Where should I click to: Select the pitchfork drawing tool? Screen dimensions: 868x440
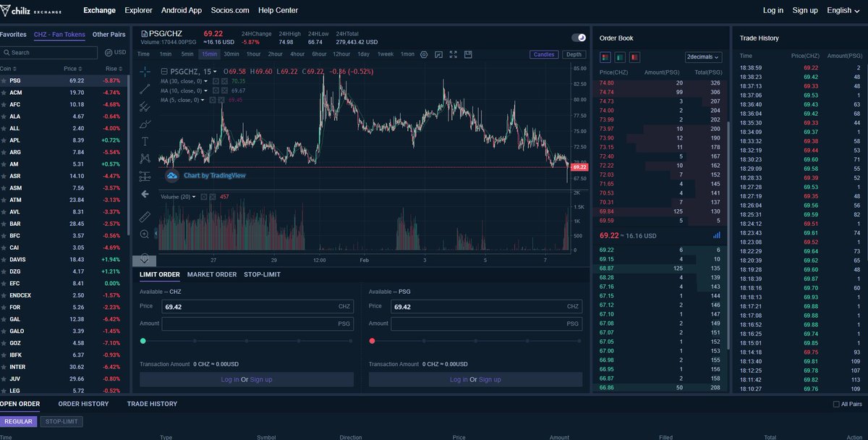coord(145,106)
